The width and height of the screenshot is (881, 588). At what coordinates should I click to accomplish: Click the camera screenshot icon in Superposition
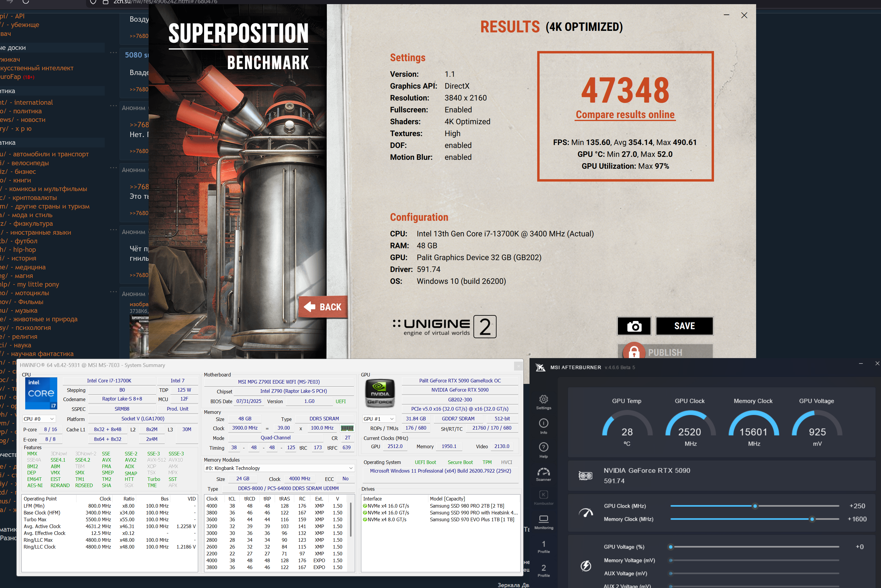634,326
